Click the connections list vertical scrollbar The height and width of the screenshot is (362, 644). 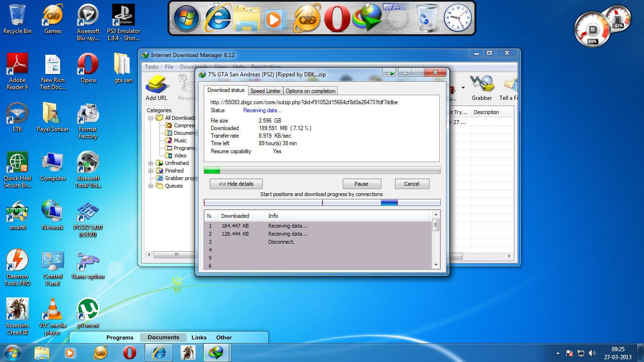pos(436,240)
